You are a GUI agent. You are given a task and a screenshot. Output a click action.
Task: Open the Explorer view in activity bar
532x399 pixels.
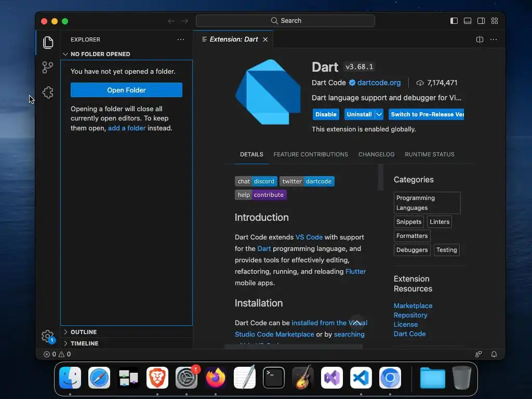pos(48,43)
